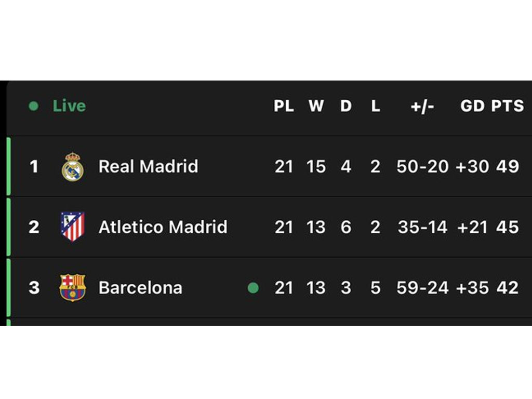Click Atletico Madrid's 35-14 goals record
Viewport: 532px width, 399px height.
coord(422,227)
